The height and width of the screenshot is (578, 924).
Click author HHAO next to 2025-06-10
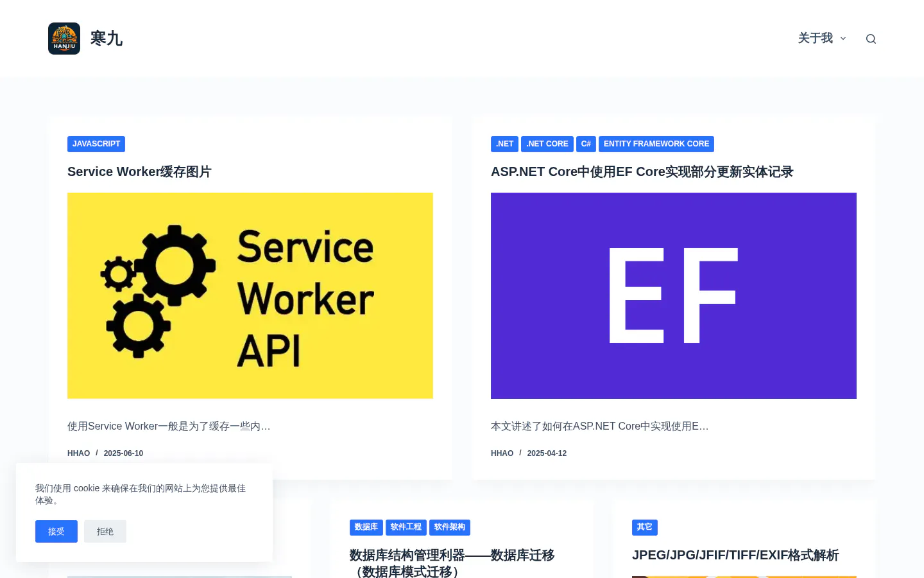click(x=79, y=453)
